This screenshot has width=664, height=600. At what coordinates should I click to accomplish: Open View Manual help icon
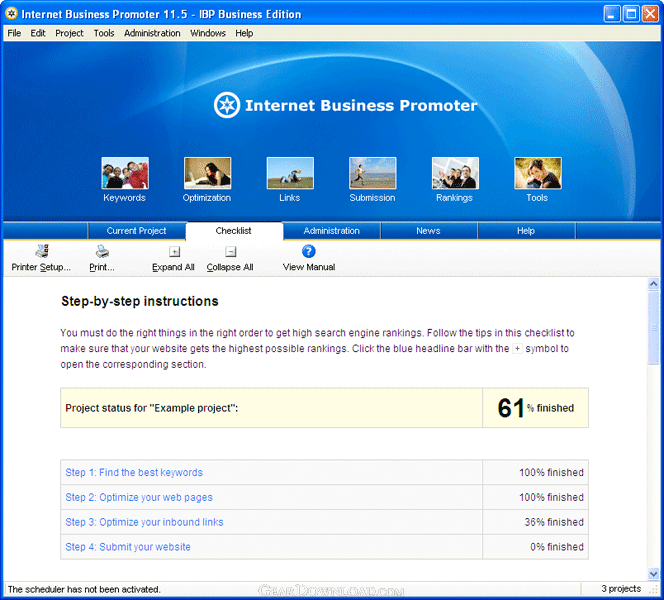309,252
